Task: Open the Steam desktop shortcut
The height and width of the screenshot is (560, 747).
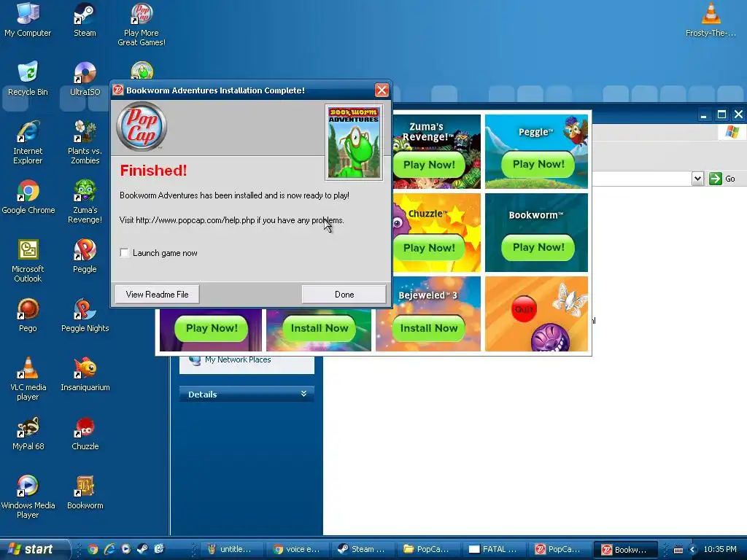Action: tap(85, 19)
